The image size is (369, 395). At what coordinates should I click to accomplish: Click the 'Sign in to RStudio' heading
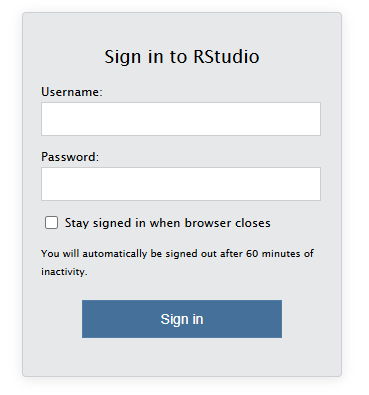pos(182,57)
